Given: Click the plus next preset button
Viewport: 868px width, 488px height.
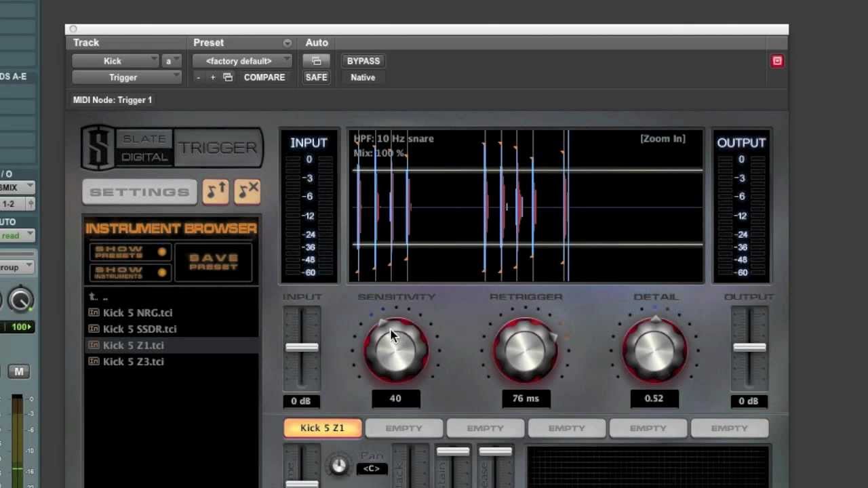Looking at the screenshot, I should pyautogui.click(x=212, y=77).
